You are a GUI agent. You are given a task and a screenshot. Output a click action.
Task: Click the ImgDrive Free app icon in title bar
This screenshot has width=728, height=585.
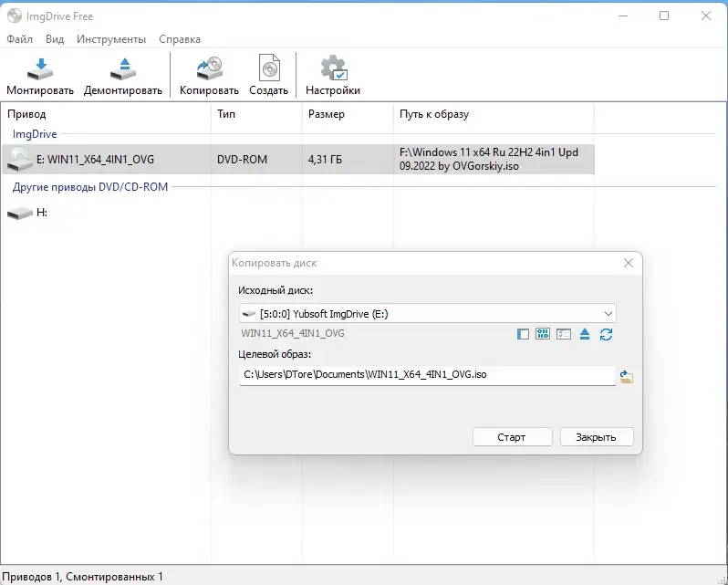tap(15, 16)
